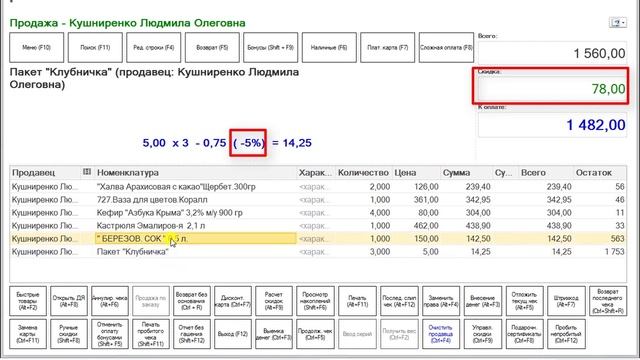Click Подарочн. сертификаты (Ctrl+F8)
The height and width of the screenshot is (360, 640).
[525, 334]
